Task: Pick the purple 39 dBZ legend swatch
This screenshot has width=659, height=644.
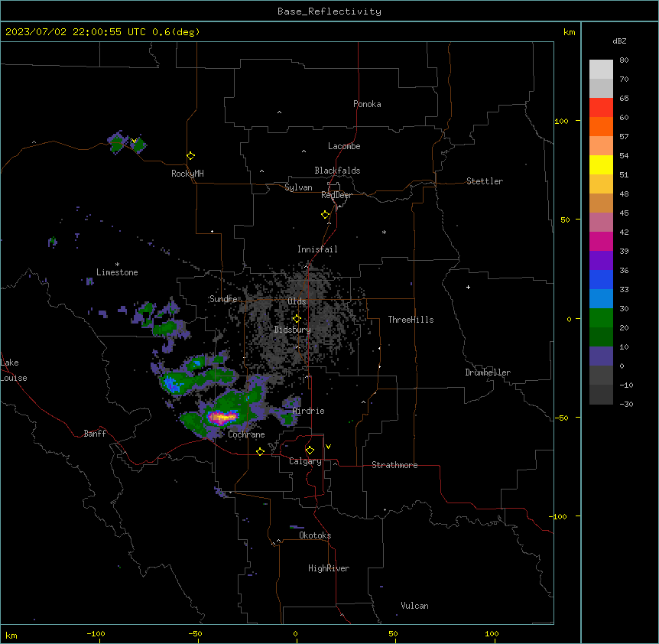Action: (601, 261)
